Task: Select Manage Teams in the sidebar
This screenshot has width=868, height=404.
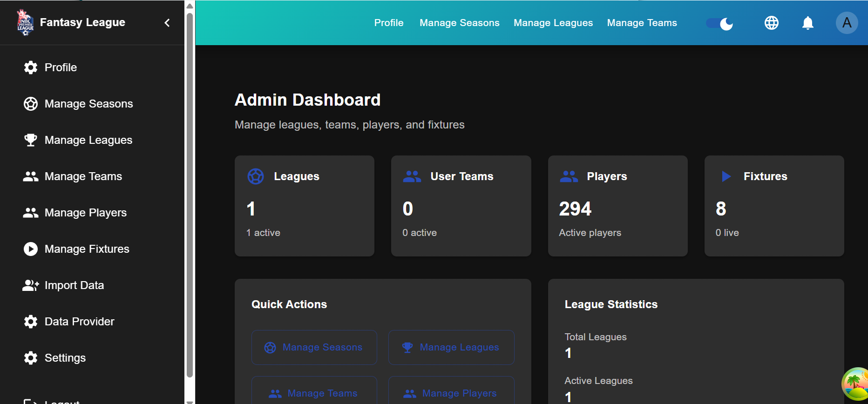Action: (x=92, y=176)
